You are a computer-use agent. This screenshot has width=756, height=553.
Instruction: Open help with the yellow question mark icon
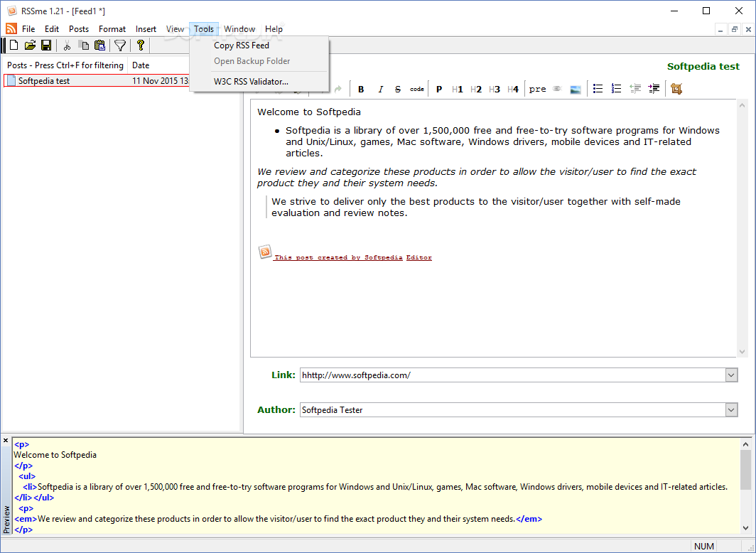pos(140,45)
